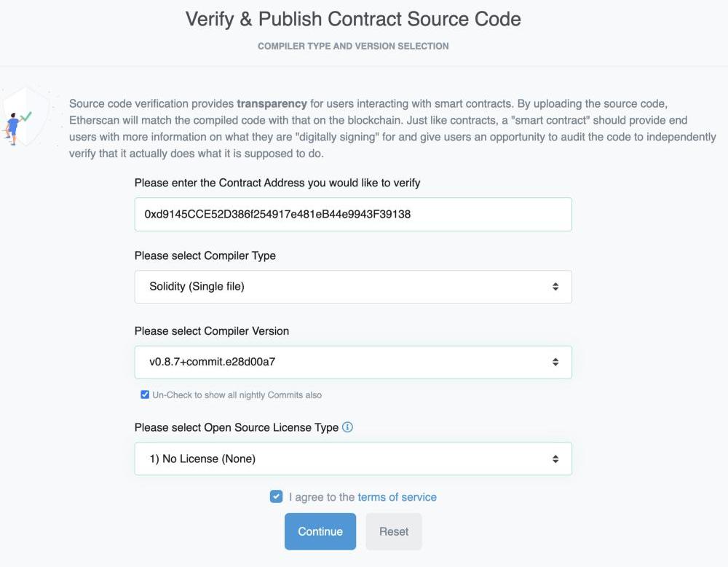The height and width of the screenshot is (567, 728).
Task: Click the 'I agree to the' label text
Action: pyautogui.click(x=322, y=497)
